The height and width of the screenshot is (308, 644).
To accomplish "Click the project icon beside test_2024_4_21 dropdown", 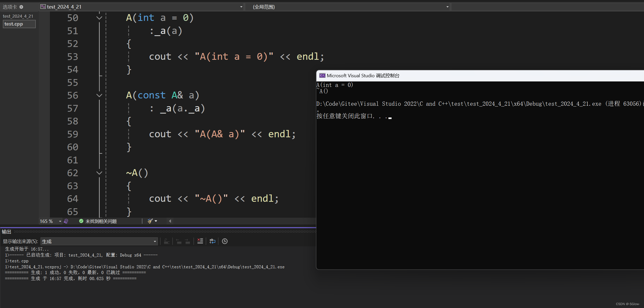I will [x=43, y=7].
